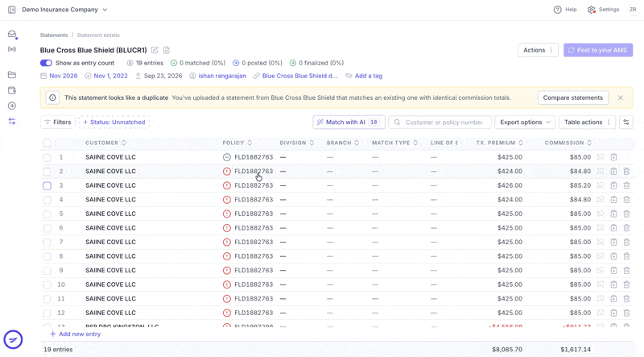Click Add new entry
The image size is (644, 357).
[75, 334]
